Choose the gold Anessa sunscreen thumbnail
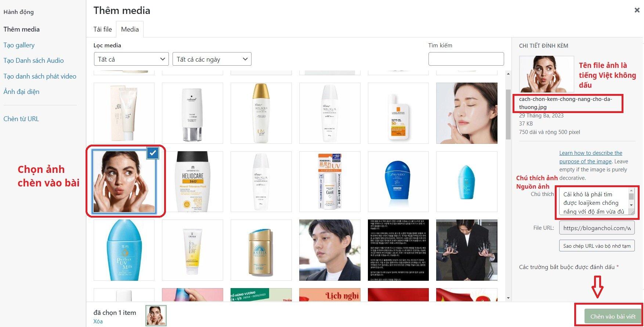Image resolution: width=644 pixels, height=327 pixels. tap(261, 250)
